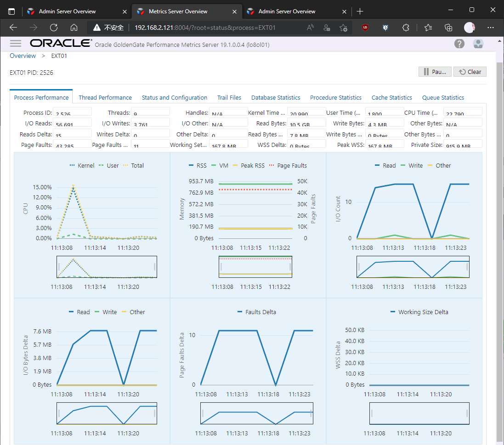The height and width of the screenshot is (445, 504).
Task: Open new browser tab
Action: 360,11
